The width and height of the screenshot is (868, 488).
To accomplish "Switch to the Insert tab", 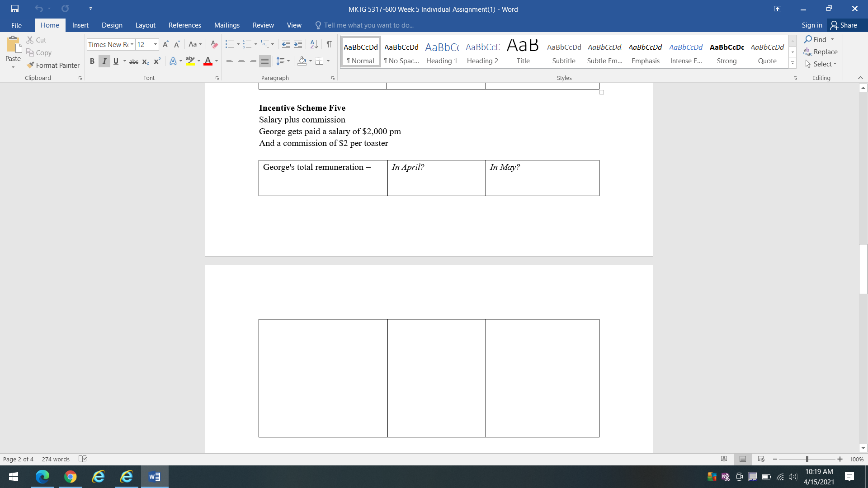I will click(x=80, y=25).
